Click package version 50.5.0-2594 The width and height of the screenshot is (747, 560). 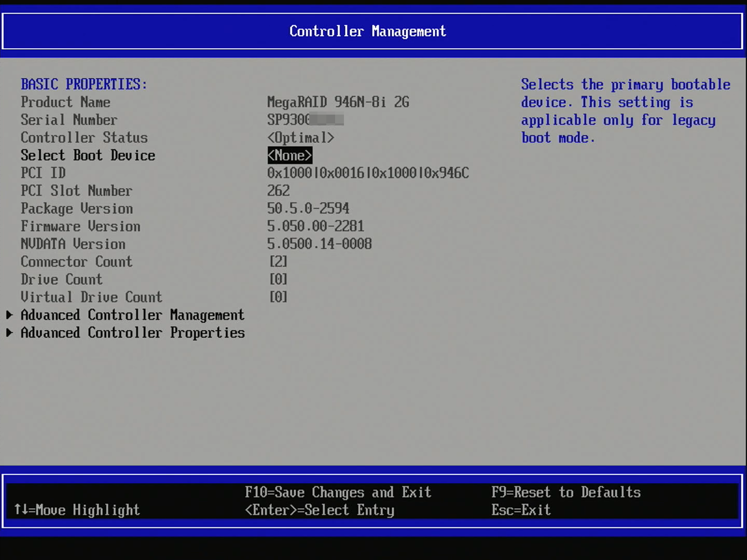308,208
